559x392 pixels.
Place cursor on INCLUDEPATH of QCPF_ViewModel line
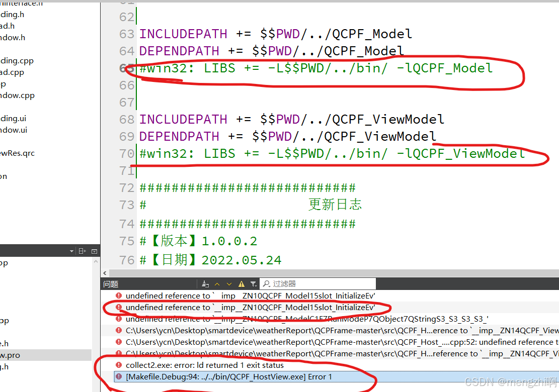[183, 119]
